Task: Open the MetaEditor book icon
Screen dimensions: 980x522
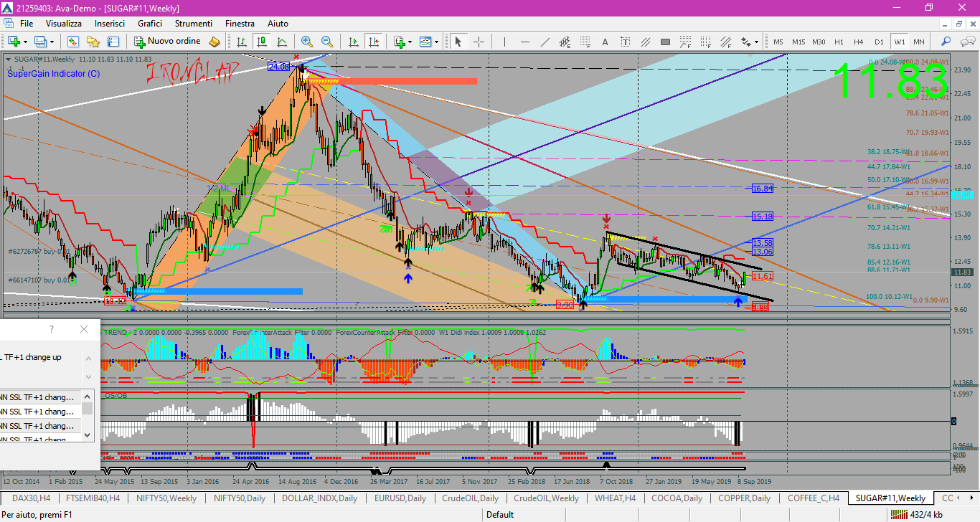Action: (215, 42)
